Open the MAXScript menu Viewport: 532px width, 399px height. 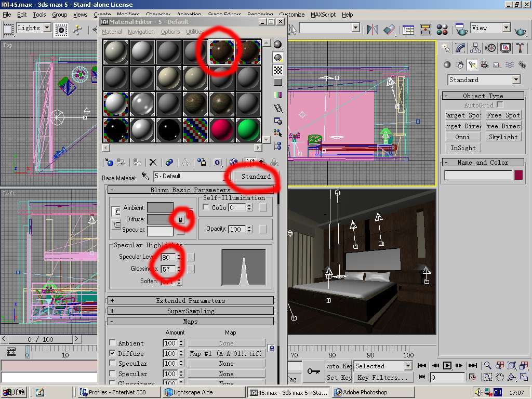pos(323,15)
